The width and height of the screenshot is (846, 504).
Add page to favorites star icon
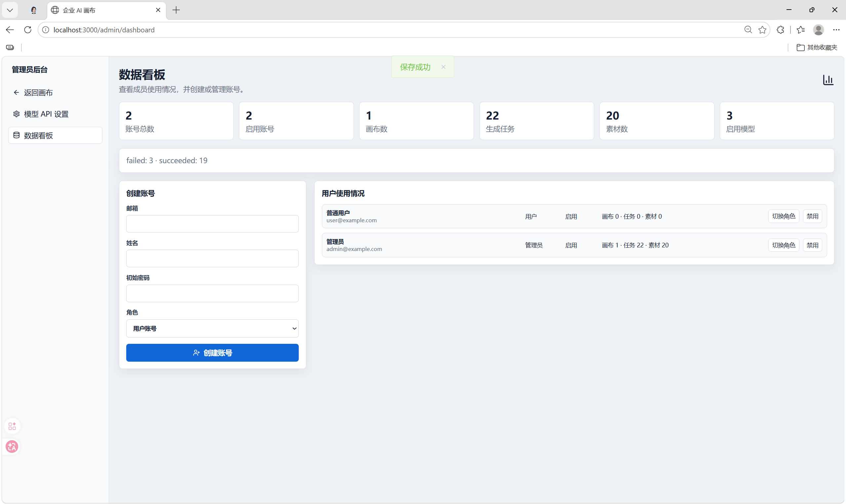(762, 30)
